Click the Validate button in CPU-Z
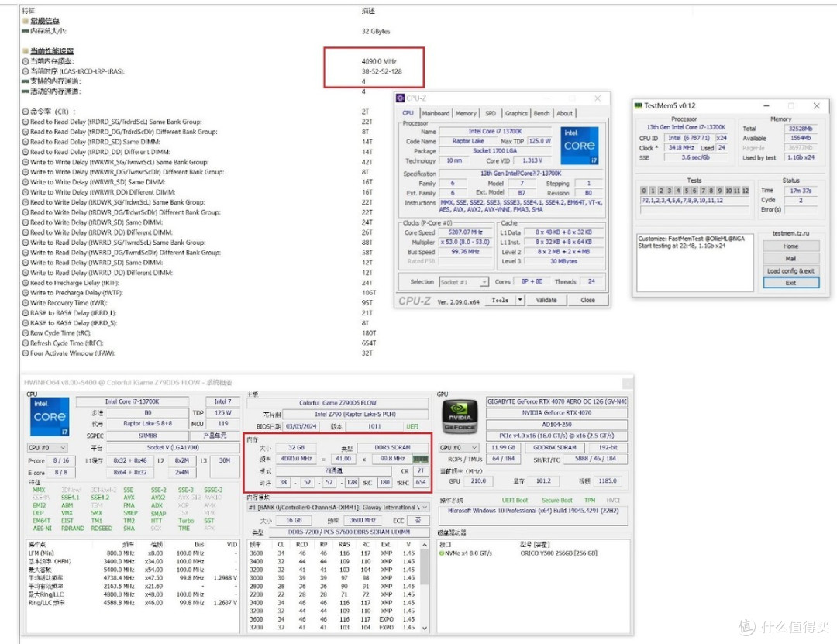Screen dimensions: 837x644 546,300
